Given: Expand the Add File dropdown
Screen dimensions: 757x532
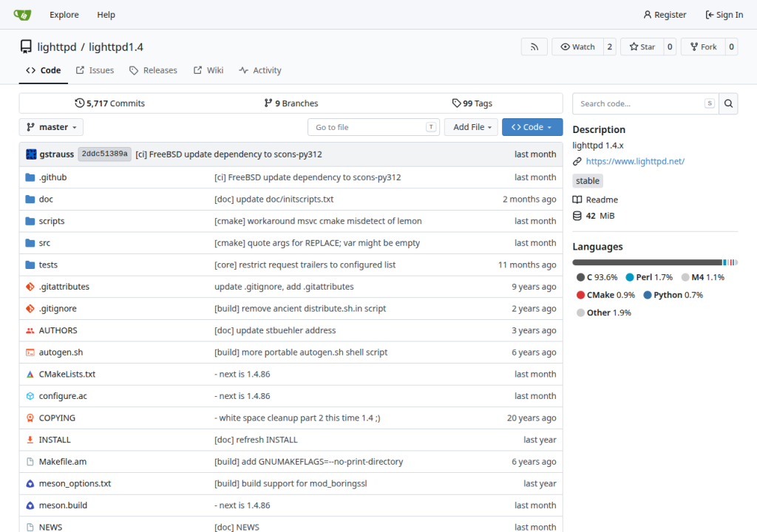Looking at the screenshot, I should pos(471,127).
